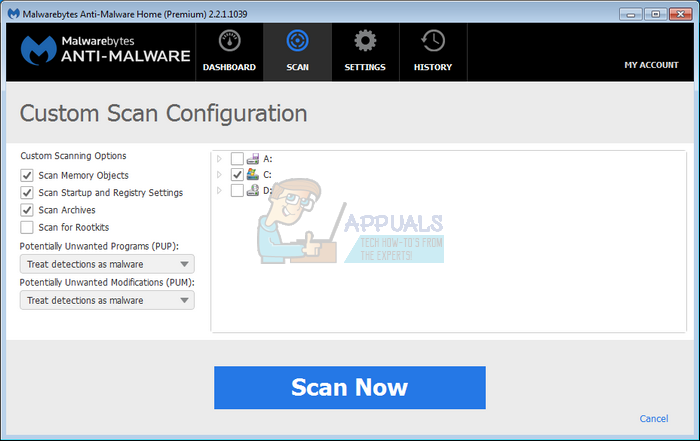This screenshot has width=700, height=441.
Task: Click the Malwarebytes Anti-Malware logo
Action: 105,50
